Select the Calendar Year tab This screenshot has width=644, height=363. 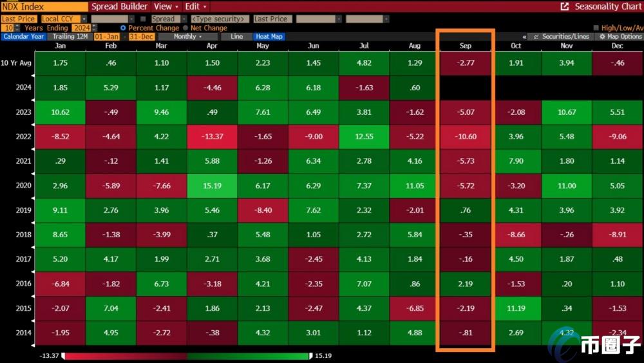[24, 37]
